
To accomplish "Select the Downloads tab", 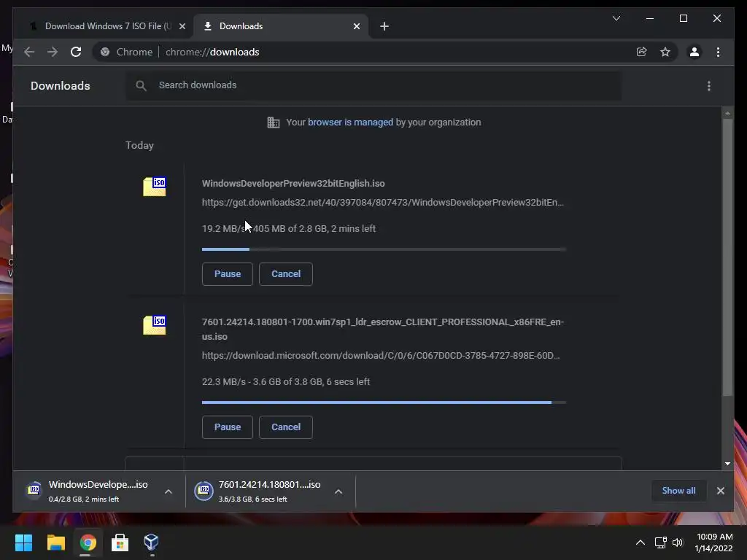I will click(x=281, y=26).
